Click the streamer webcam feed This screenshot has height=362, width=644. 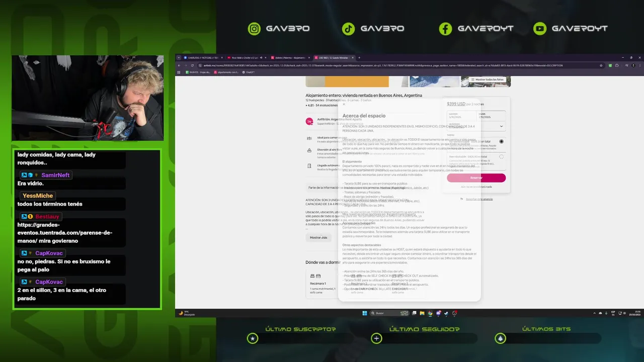(88, 98)
